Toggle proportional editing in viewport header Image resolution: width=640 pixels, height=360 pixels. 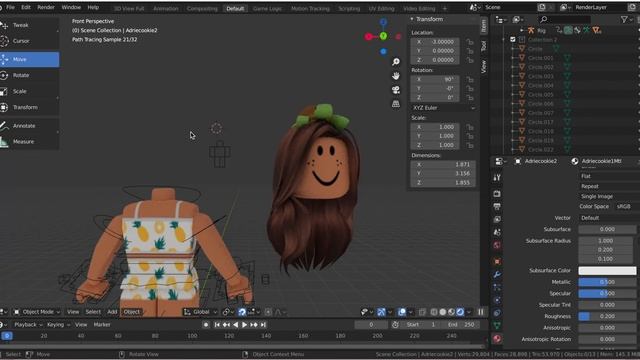pos(268,312)
